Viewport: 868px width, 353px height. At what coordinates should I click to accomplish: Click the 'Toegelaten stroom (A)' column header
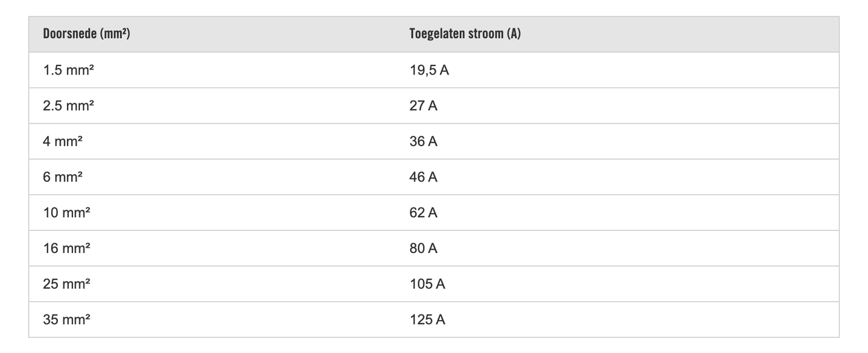click(x=465, y=34)
